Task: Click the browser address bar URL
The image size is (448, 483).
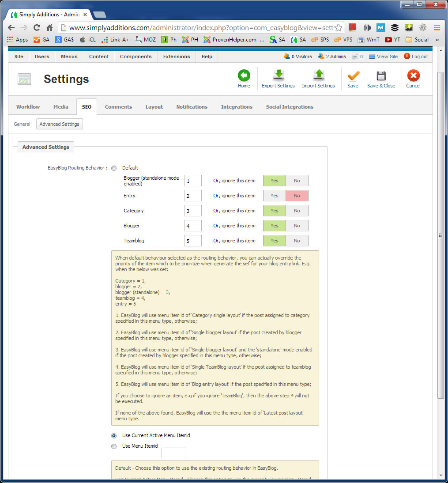Action: click(x=201, y=28)
